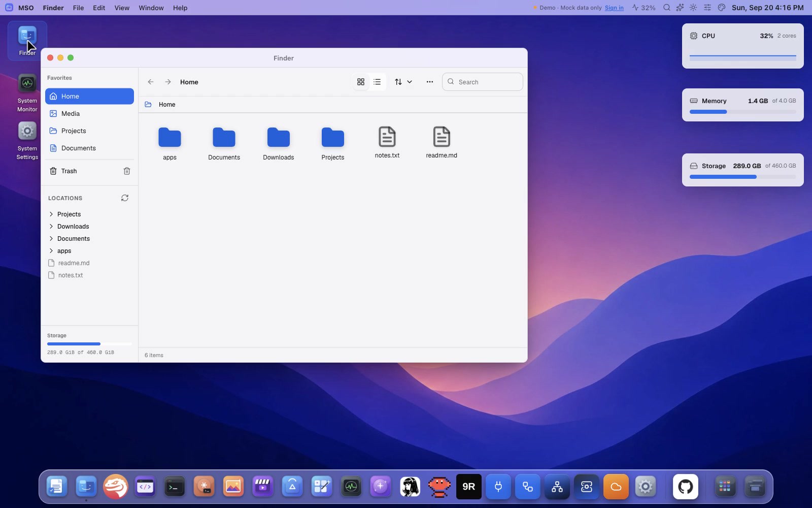Open the System Settings desktop shortcut

tap(27, 141)
